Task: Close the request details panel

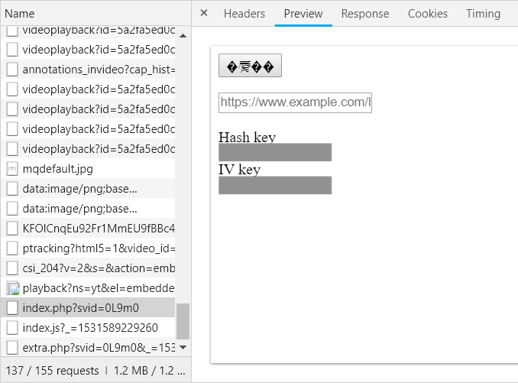Action: [204, 13]
